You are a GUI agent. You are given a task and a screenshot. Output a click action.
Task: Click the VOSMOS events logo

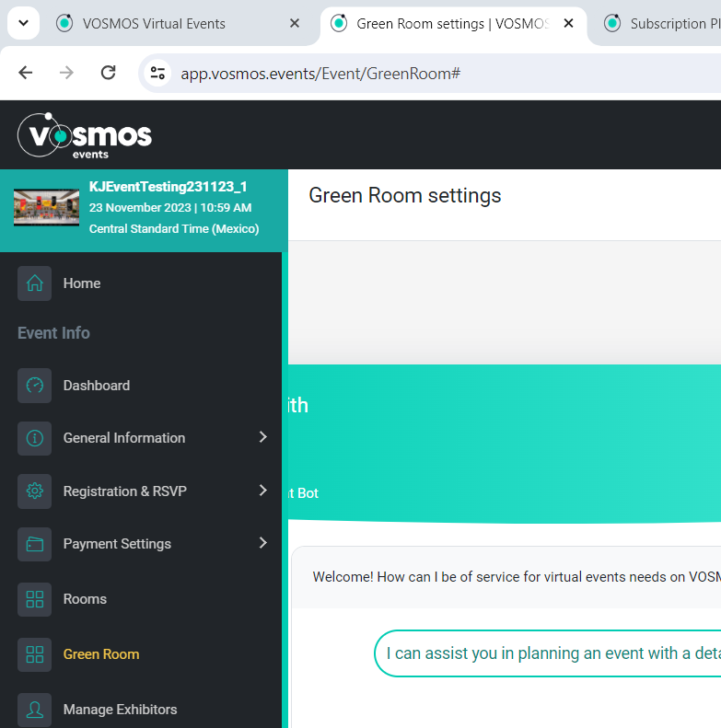point(85,135)
